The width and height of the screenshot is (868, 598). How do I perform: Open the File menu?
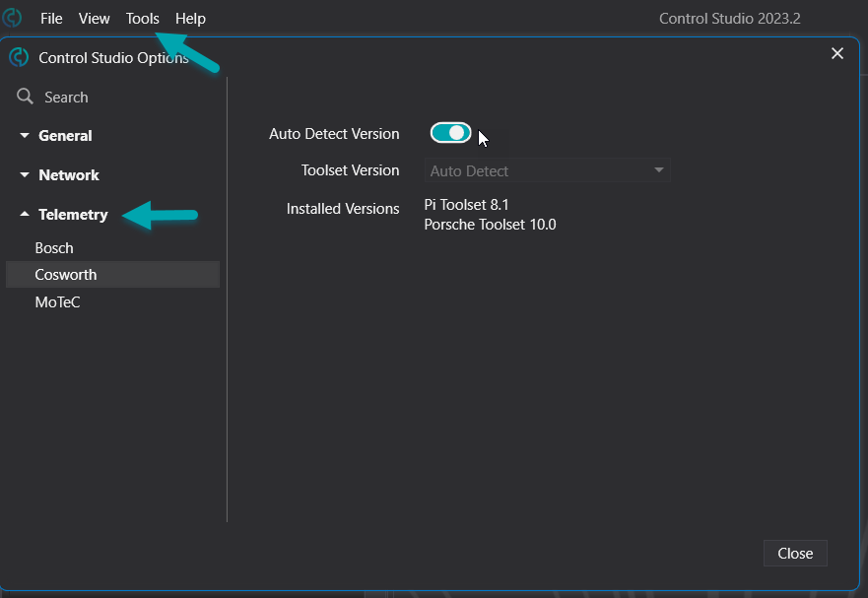pos(51,19)
